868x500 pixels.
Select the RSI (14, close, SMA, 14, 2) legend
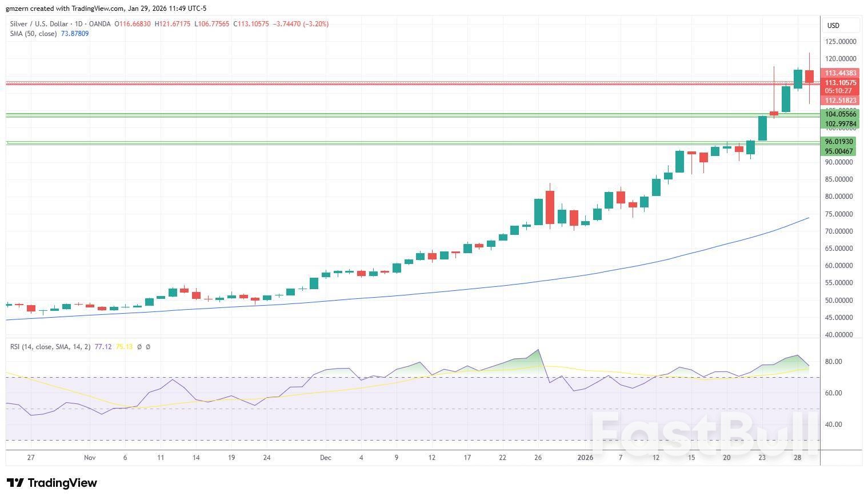click(x=50, y=347)
